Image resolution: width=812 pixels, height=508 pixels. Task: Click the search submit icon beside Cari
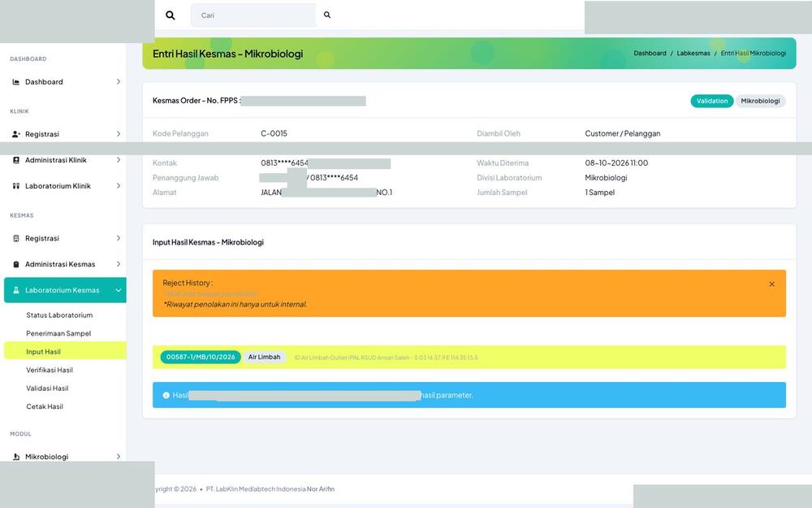[x=327, y=15]
